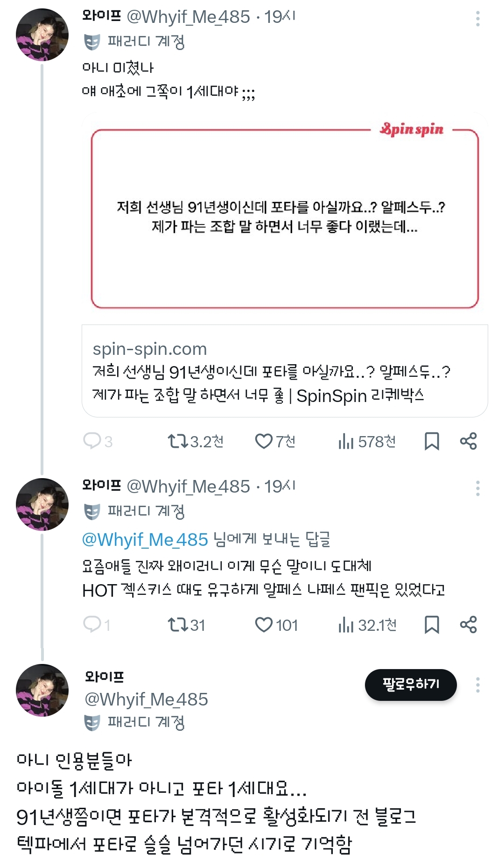Reply to the first tweet with 3 replies
The image size is (498, 868).
92,441
